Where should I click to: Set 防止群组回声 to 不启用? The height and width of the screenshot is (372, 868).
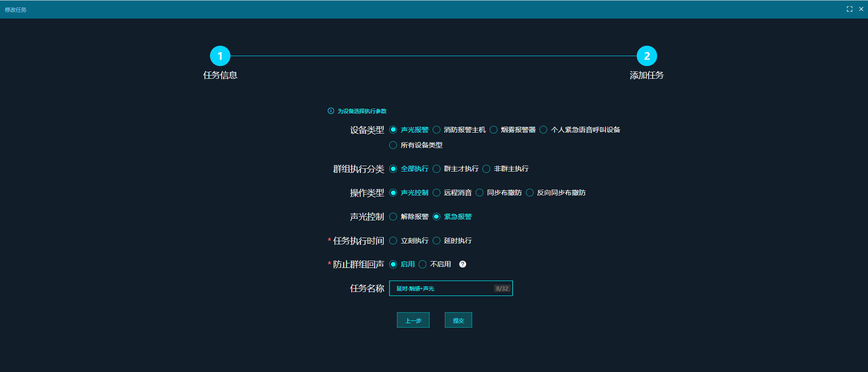tap(423, 264)
